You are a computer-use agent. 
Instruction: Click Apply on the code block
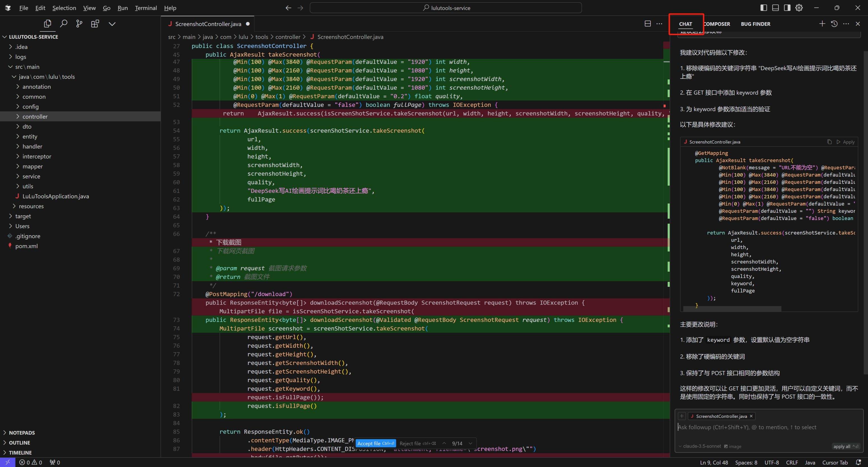tap(846, 142)
